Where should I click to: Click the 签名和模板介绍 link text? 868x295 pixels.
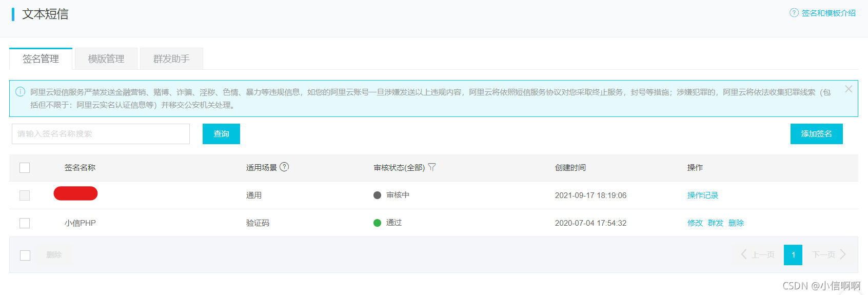[x=828, y=13]
